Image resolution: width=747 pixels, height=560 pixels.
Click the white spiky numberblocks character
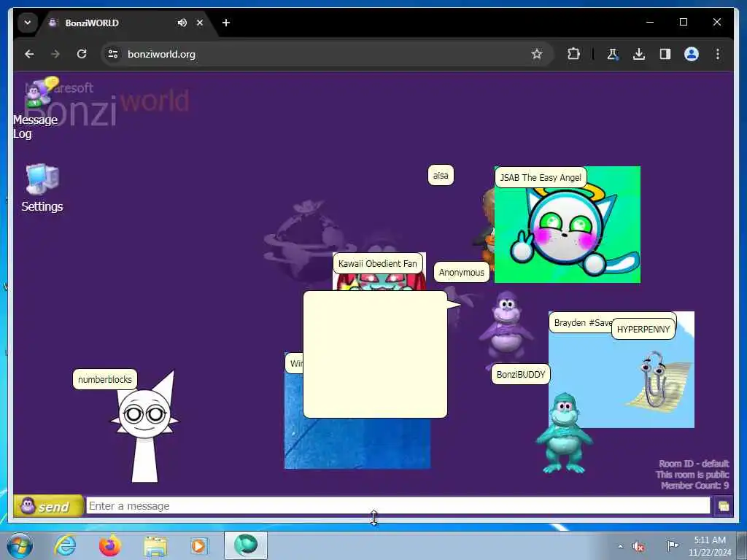coord(144,429)
